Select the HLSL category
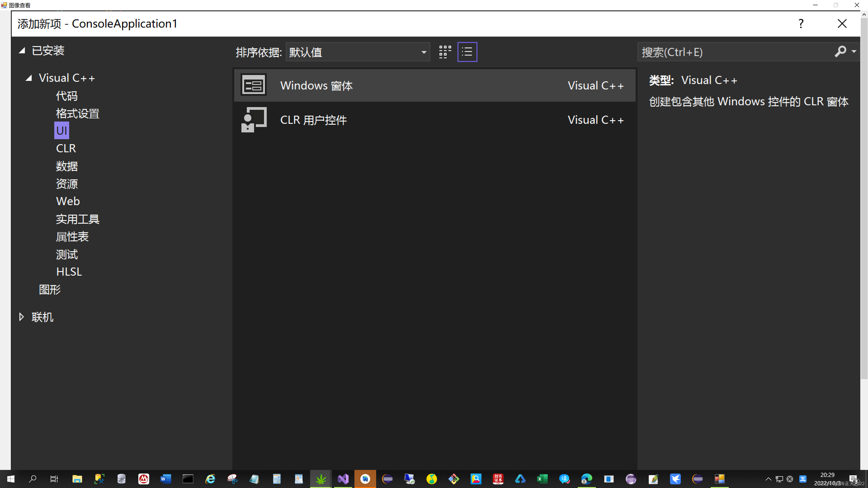This screenshot has width=868, height=488. coord(69,271)
